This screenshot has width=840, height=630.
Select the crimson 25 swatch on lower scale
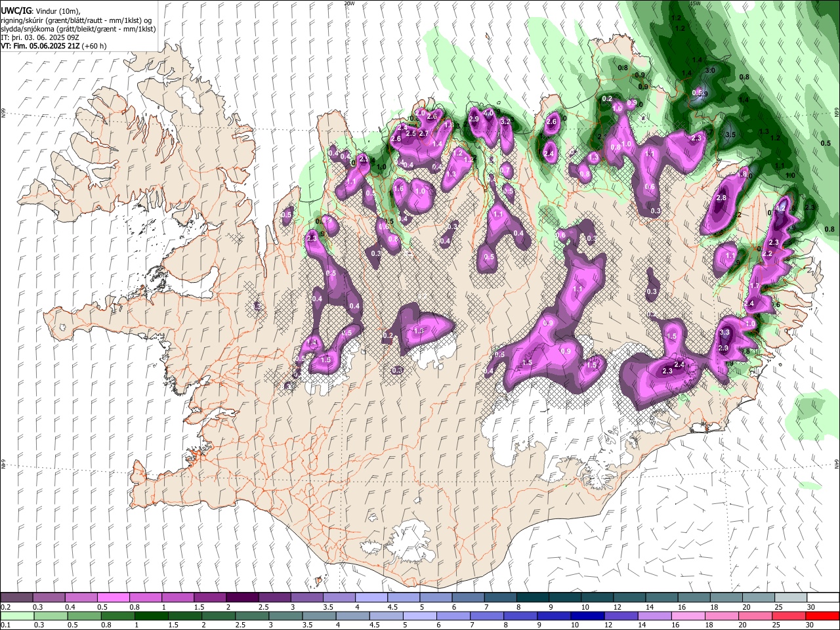click(790, 616)
